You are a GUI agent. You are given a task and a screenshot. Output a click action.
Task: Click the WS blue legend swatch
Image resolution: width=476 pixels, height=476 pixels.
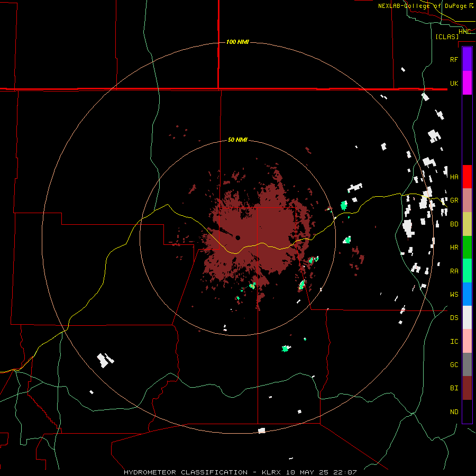467,294
